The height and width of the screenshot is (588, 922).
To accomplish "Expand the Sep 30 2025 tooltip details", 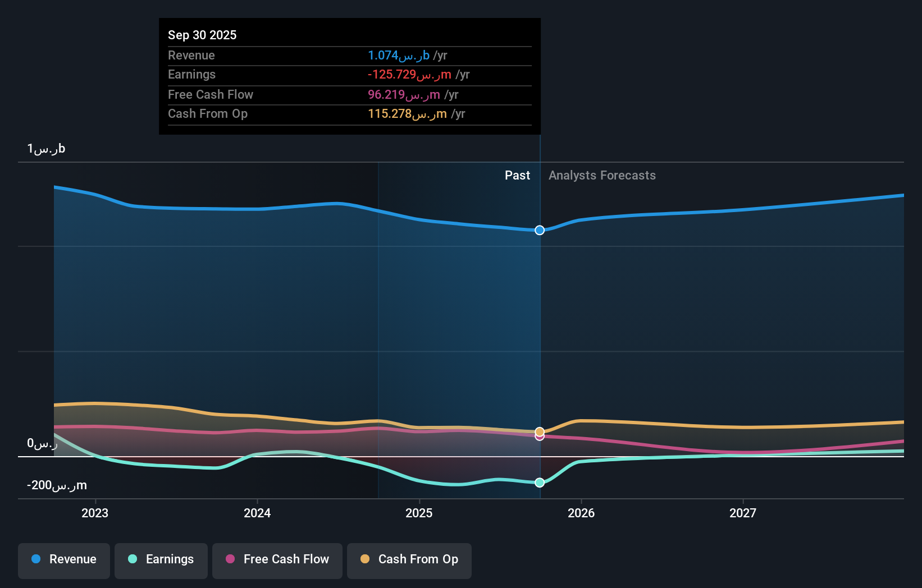I will tap(349, 76).
